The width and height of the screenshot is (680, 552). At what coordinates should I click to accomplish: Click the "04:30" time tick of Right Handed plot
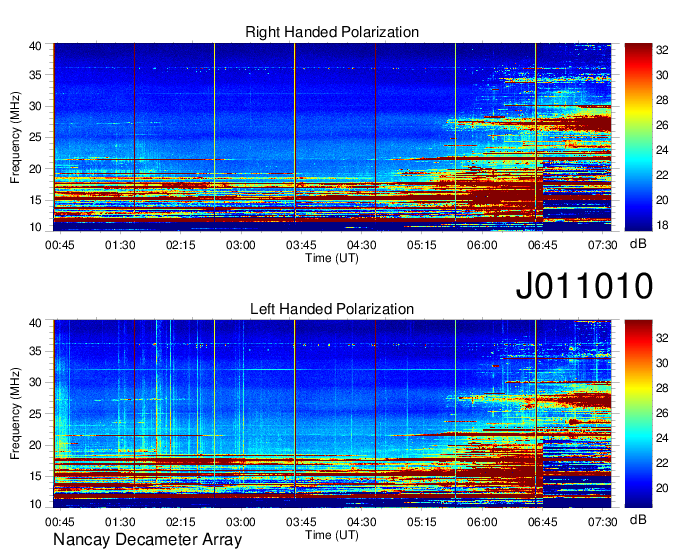361,245
